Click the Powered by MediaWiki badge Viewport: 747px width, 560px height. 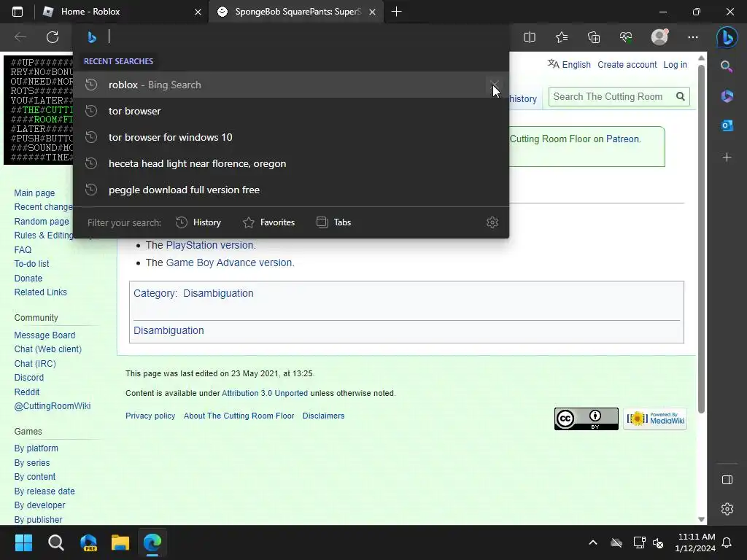pos(655,419)
